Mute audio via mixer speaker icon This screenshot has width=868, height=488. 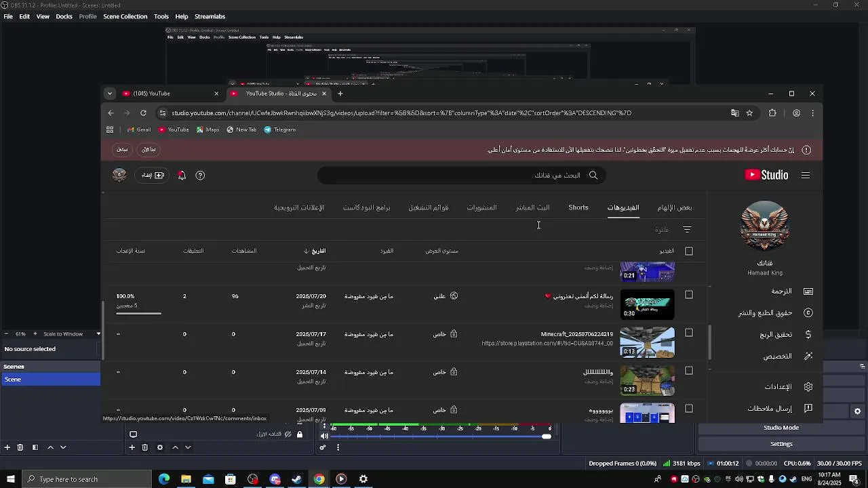pyautogui.click(x=324, y=436)
